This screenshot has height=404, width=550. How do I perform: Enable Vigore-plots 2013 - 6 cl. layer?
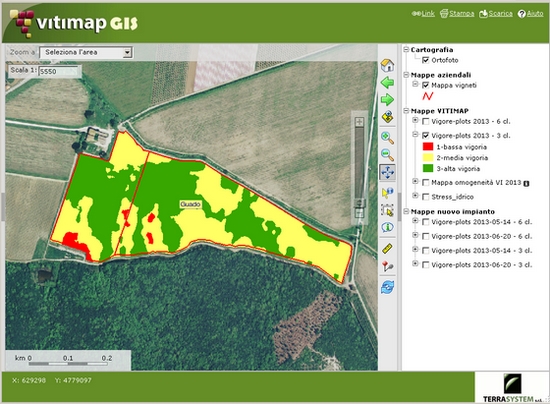point(425,121)
